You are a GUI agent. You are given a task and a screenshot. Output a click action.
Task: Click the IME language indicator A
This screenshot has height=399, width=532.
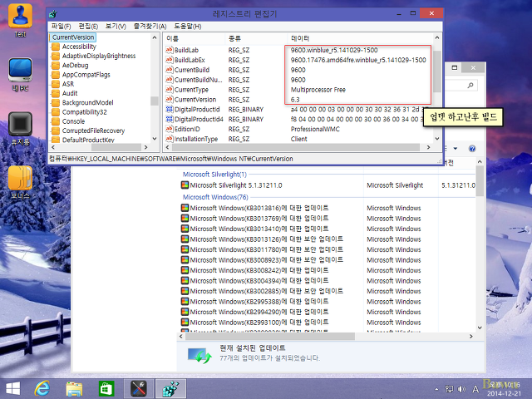475,389
